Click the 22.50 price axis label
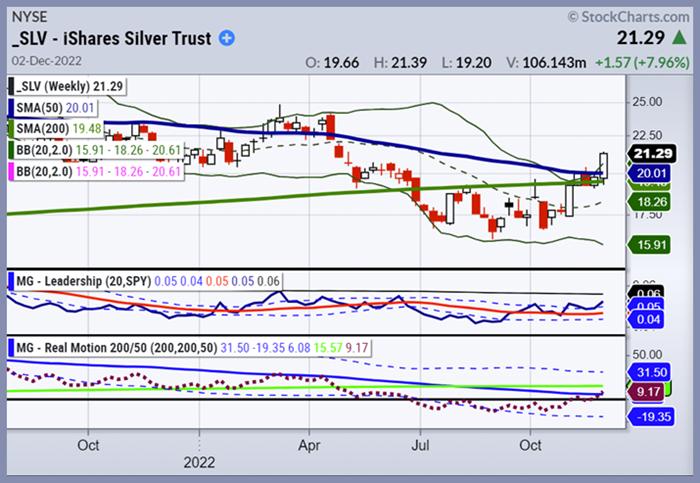 647,135
